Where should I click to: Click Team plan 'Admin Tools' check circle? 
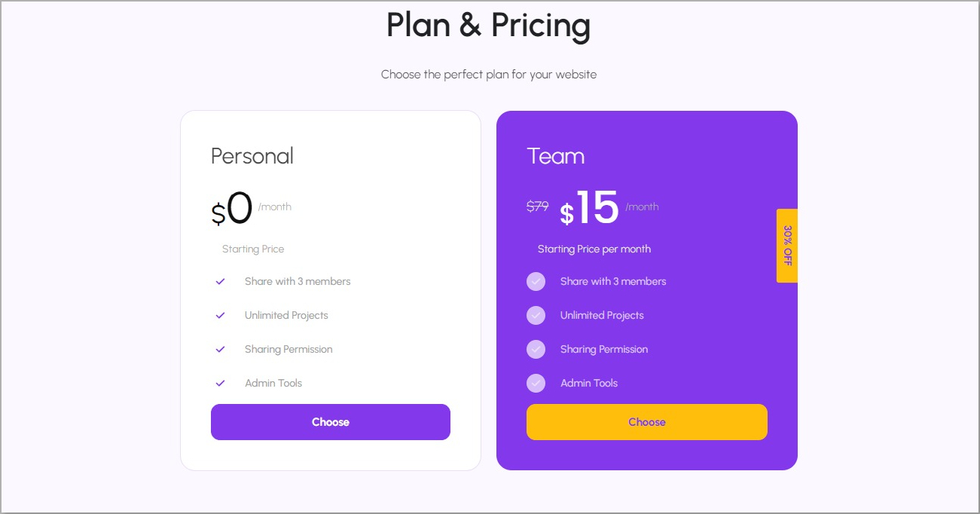coord(536,383)
